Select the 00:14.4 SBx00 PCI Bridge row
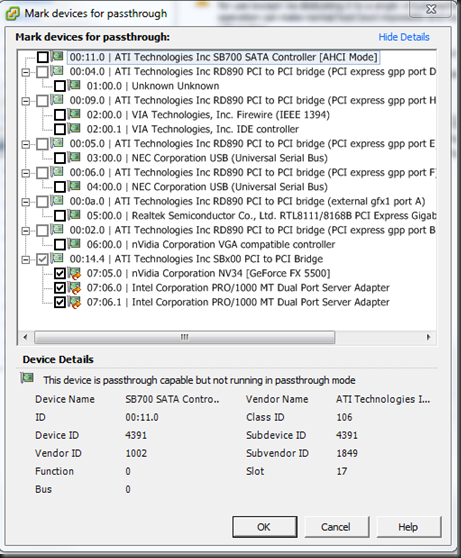The height and width of the screenshot is (558, 461). [196, 259]
